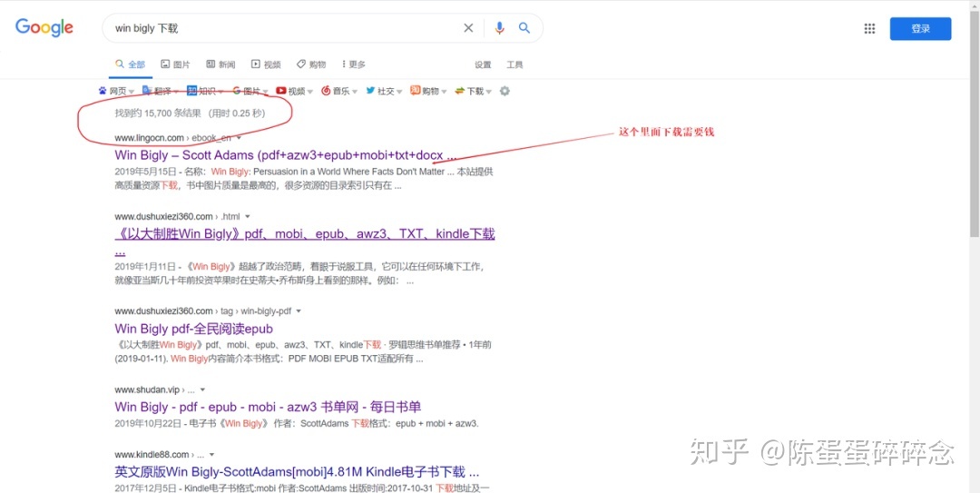Switch to the 新闻 search tab
Image resolution: width=980 pixels, height=493 pixels.
(220, 64)
